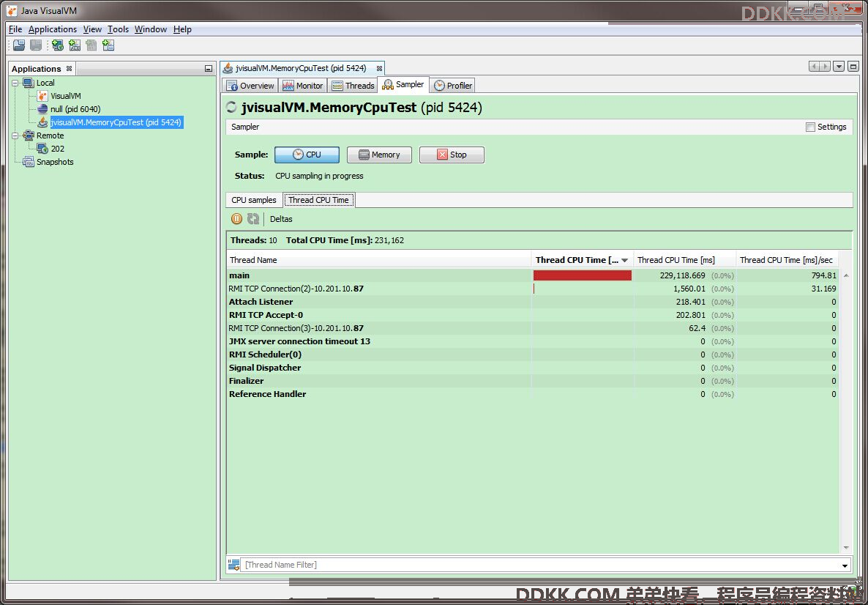Switch to the Monitor tab
This screenshot has height=605, width=868.
303,85
